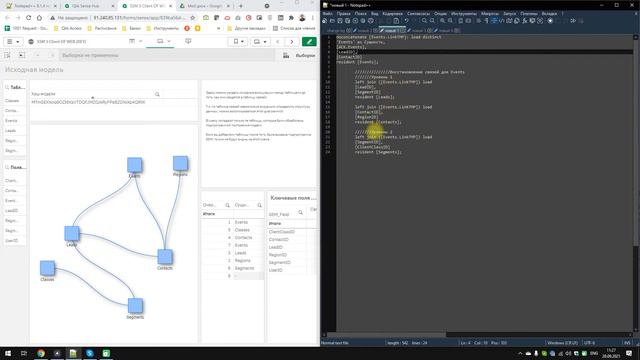Image resolution: width=640 pixels, height=360 pixels.
Task: Click search icon in SSM_Field column
Action: (x=300, y=213)
